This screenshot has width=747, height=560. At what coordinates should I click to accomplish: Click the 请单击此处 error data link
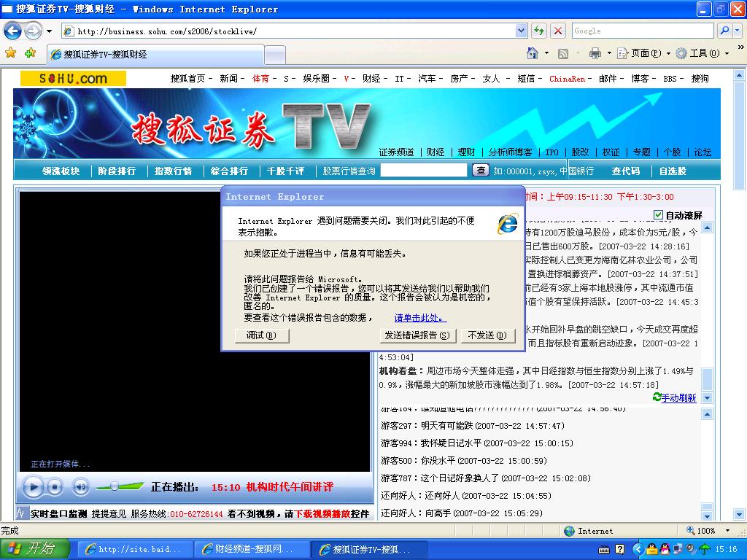click(420, 318)
